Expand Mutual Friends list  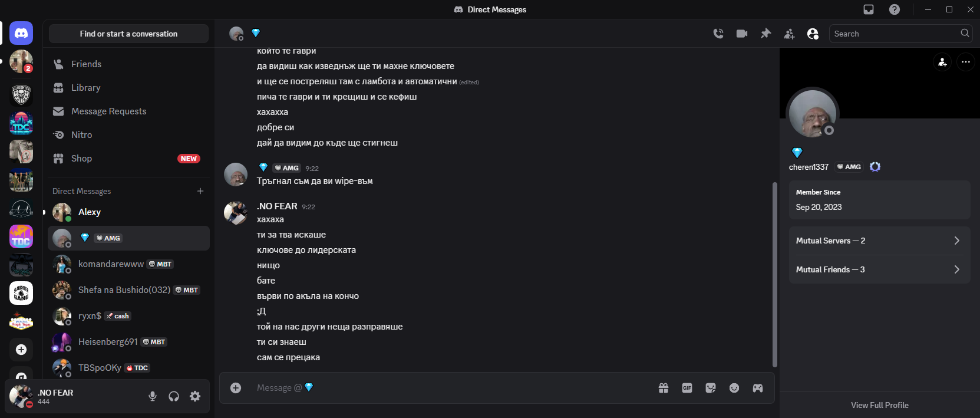point(880,269)
